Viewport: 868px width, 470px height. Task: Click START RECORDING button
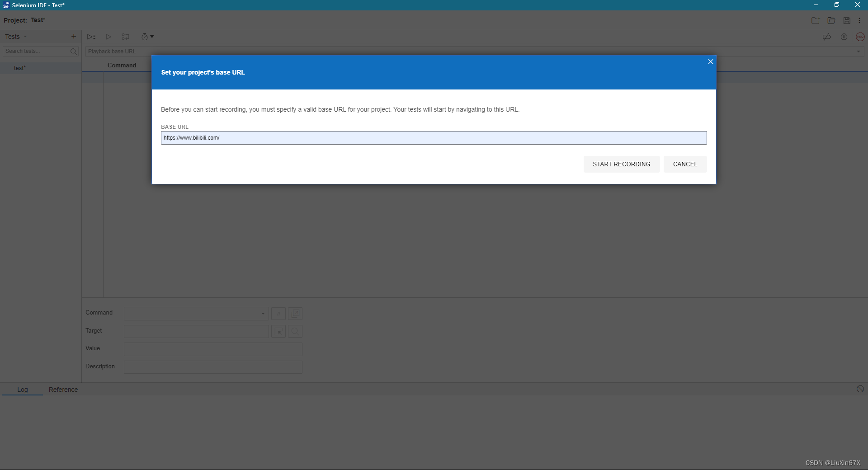621,164
